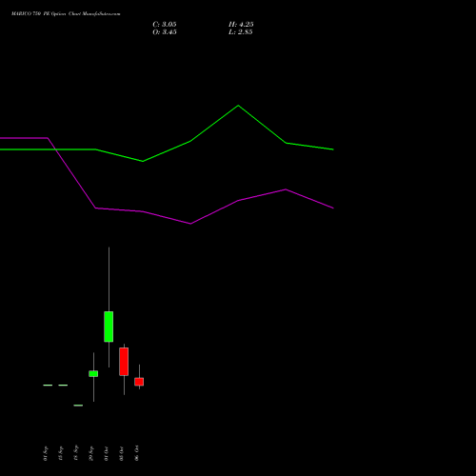The height and width of the screenshot is (476, 476).
Task: Click the 06 Oct date label
Action: (x=137, y=453)
